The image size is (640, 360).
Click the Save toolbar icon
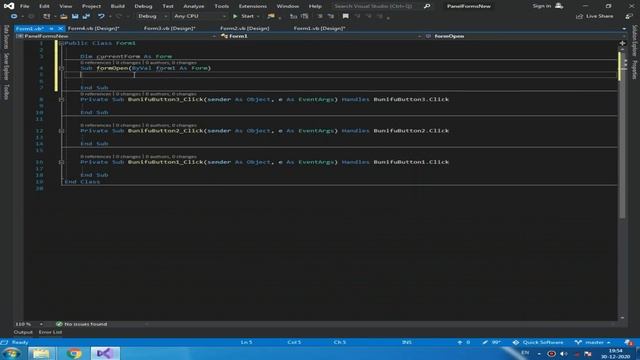pyautogui.click(x=75, y=16)
